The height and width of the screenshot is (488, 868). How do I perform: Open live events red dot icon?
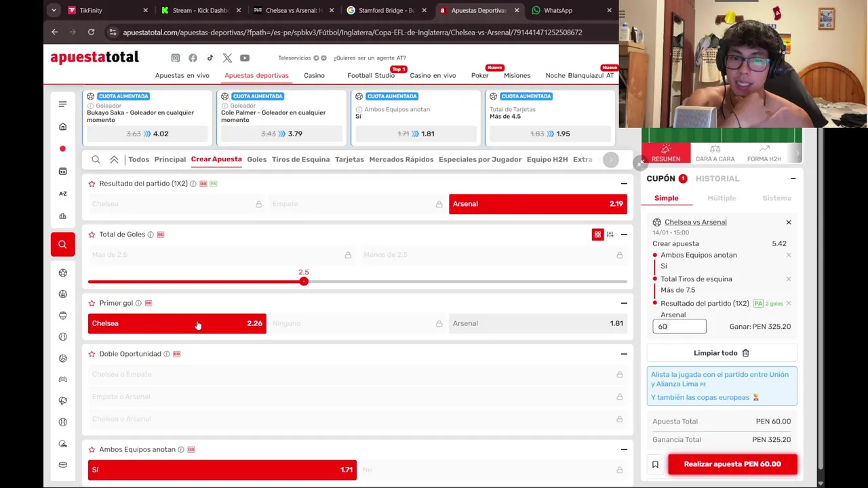point(62,149)
